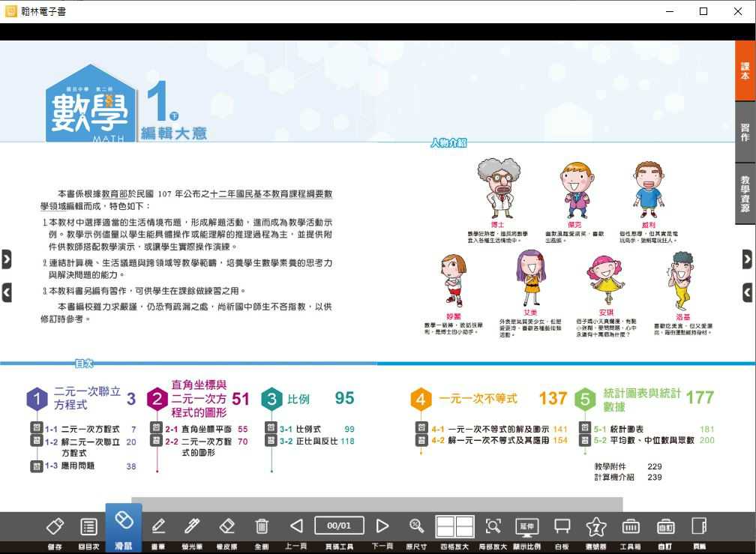Click the 00/01 page number field
This screenshot has width=756, height=554.
pos(339,526)
